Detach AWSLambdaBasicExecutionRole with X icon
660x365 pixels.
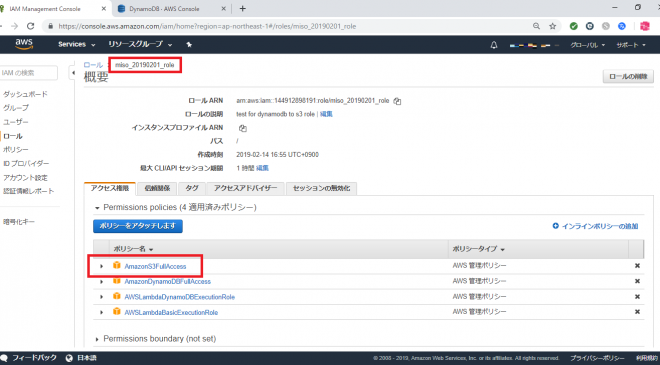[637, 312]
